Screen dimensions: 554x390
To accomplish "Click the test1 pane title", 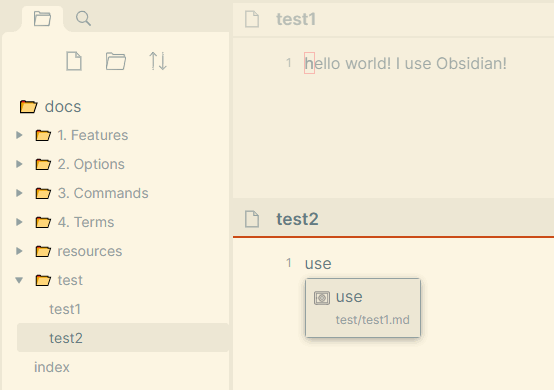I will [x=296, y=19].
